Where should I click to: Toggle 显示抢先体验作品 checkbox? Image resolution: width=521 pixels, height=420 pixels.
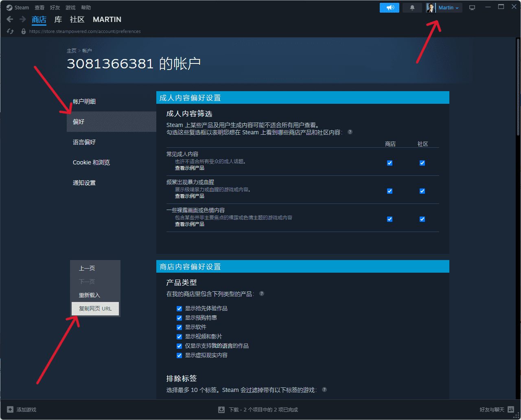pyautogui.click(x=179, y=308)
